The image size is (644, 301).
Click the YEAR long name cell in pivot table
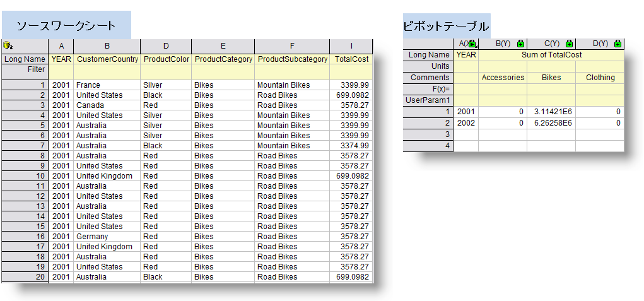(x=466, y=55)
